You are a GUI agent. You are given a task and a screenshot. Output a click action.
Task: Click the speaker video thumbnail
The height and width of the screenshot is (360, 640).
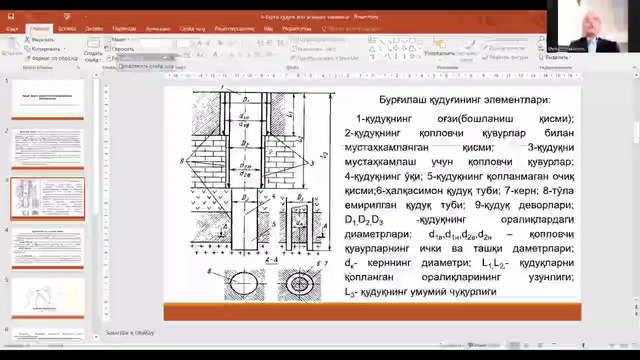coord(593,26)
